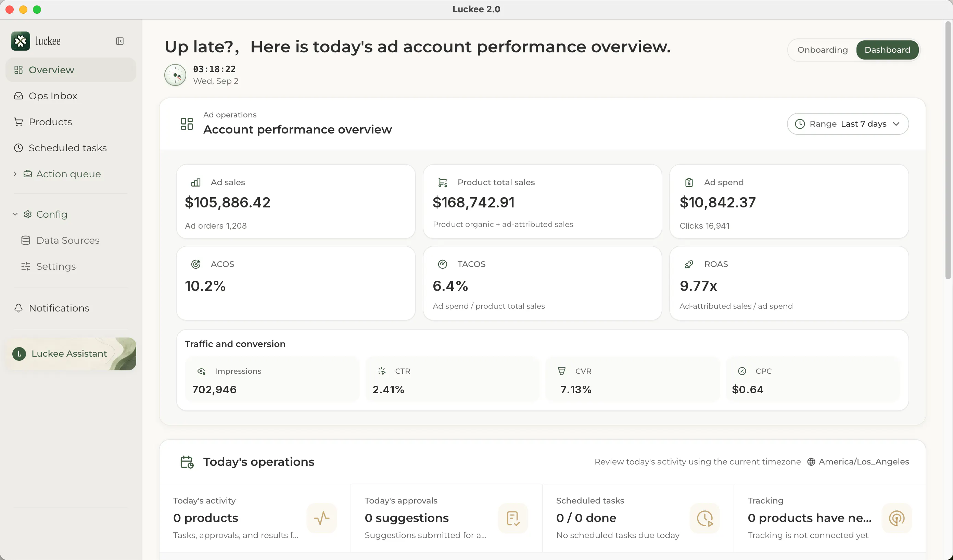Click the Ad sales bar chart icon
The width and height of the screenshot is (953, 560).
click(196, 182)
